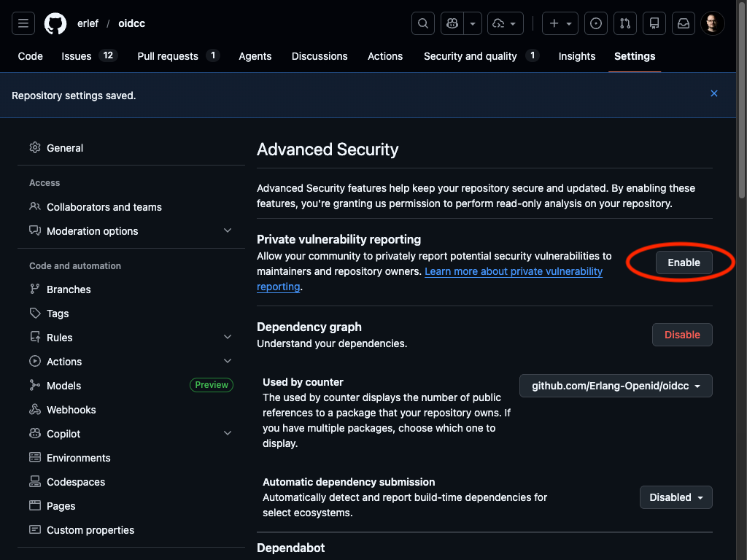The image size is (747, 560).
Task: Open the repositories header icon
Action: coord(654,23)
